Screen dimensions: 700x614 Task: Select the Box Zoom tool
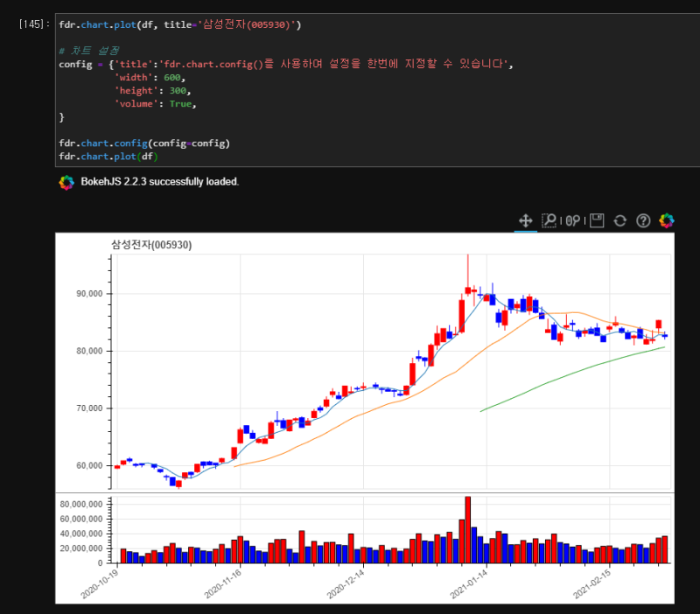[x=549, y=220]
